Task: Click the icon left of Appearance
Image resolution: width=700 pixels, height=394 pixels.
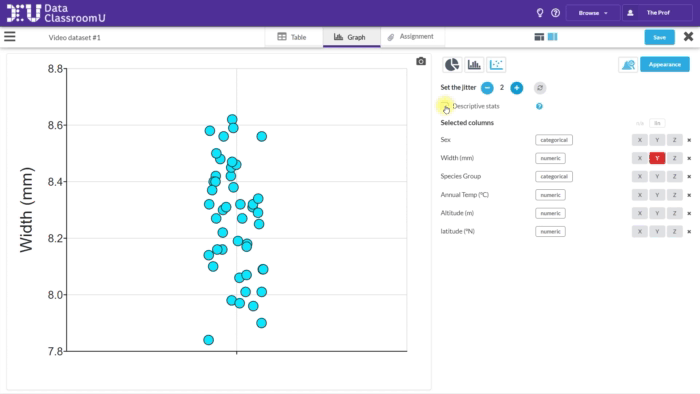Action: tap(628, 65)
